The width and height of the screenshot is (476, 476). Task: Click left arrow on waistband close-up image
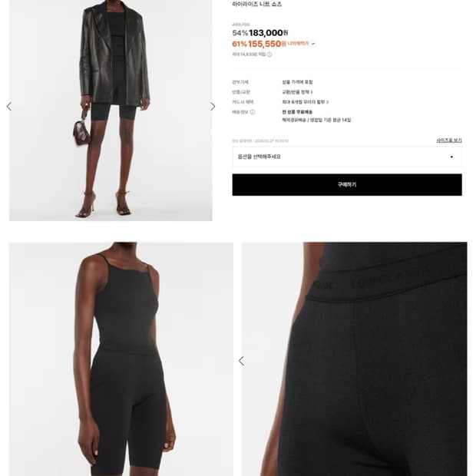(241, 361)
